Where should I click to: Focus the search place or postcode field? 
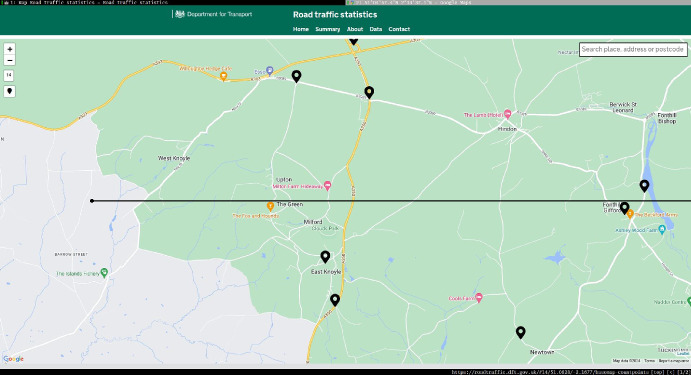pos(633,49)
